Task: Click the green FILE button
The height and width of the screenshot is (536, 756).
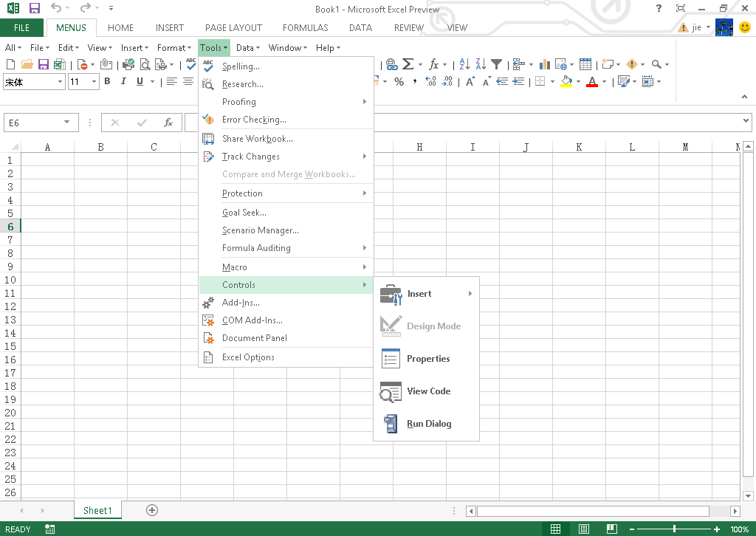Action: click(x=21, y=28)
